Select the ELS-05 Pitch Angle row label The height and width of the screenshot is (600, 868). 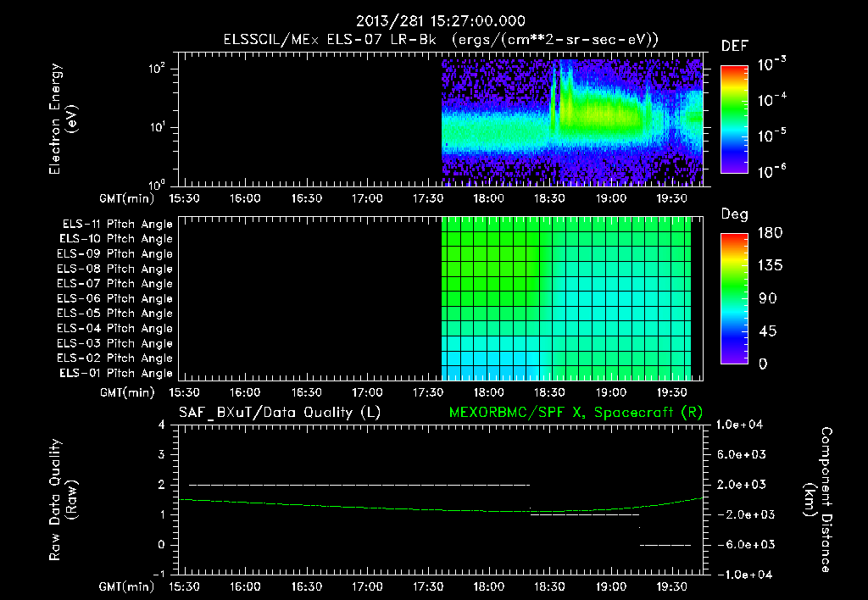tap(114, 314)
